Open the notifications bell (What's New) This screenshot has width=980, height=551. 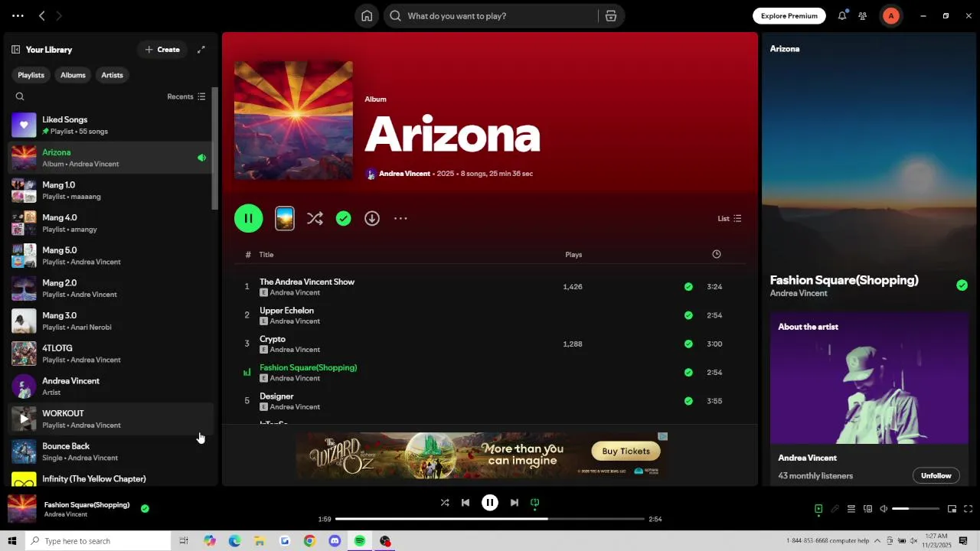pyautogui.click(x=842, y=15)
